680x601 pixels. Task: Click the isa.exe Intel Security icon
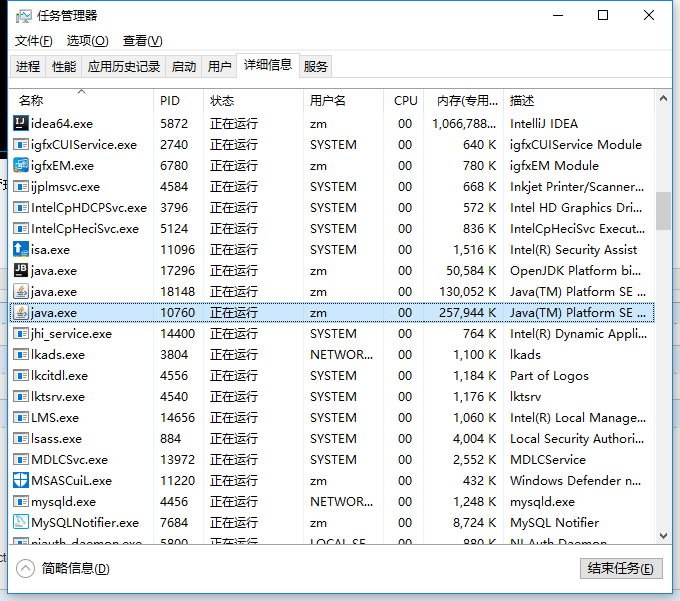pyautogui.click(x=21, y=249)
